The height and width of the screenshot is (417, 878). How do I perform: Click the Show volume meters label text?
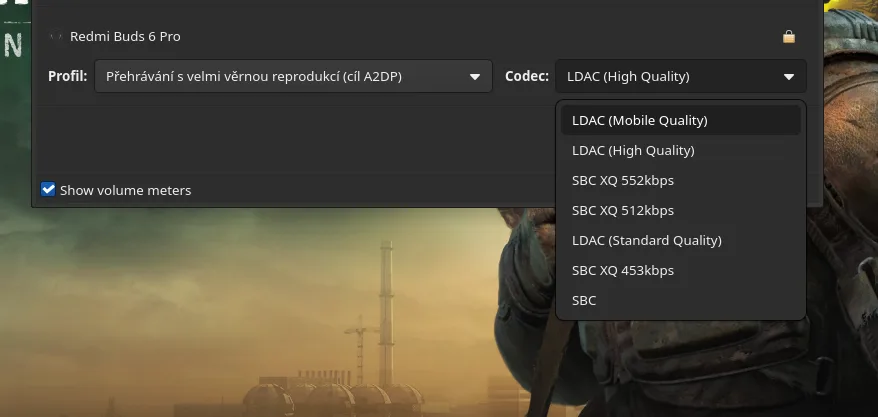pyautogui.click(x=125, y=190)
